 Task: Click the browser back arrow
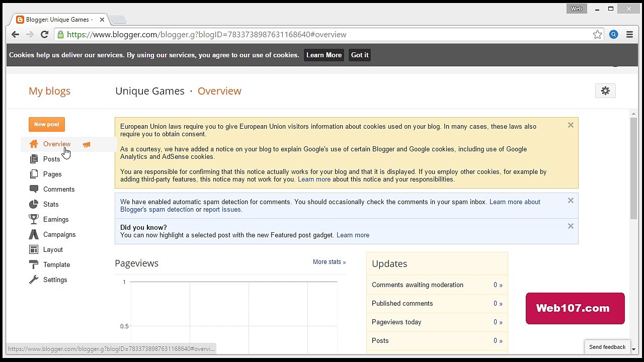click(x=15, y=35)
